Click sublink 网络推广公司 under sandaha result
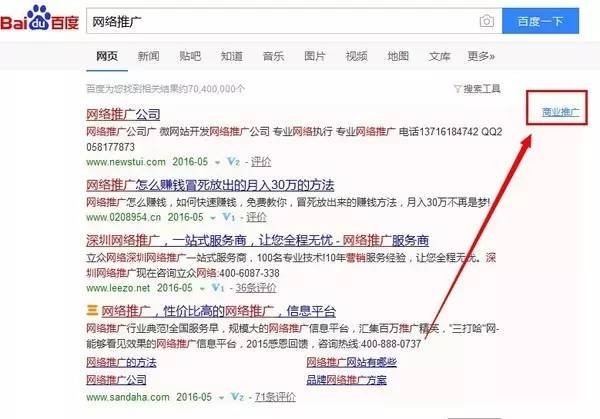Screen dimensions: 600x419 coord(116,380)
